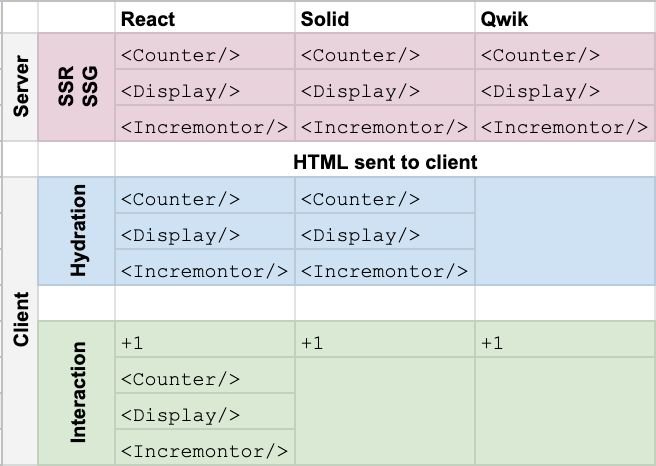Select React's interaction <Incremontor/> cell
656x466 pixels.
[205, 451]
